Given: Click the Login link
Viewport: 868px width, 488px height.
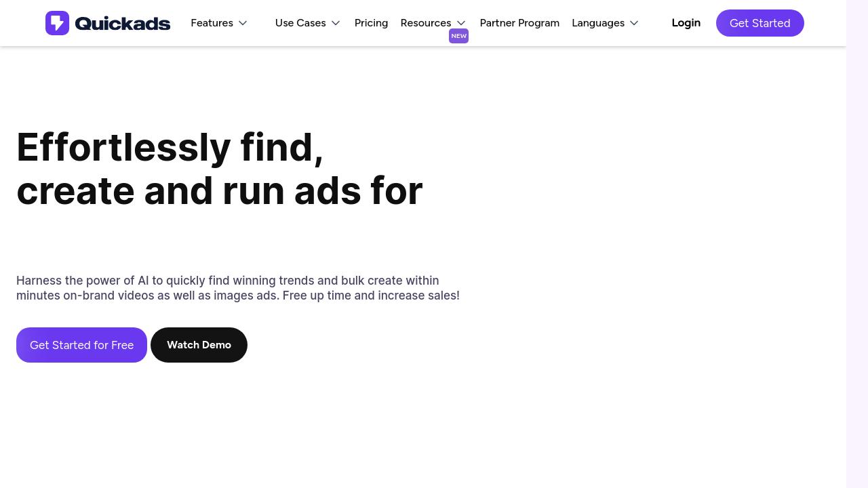Looking at the screenshot, I should pos(686,23).
